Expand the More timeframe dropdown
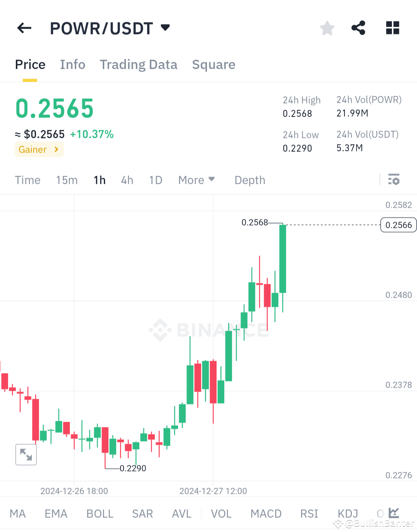This screenshot has width=417, height=532. pos(196,180)
